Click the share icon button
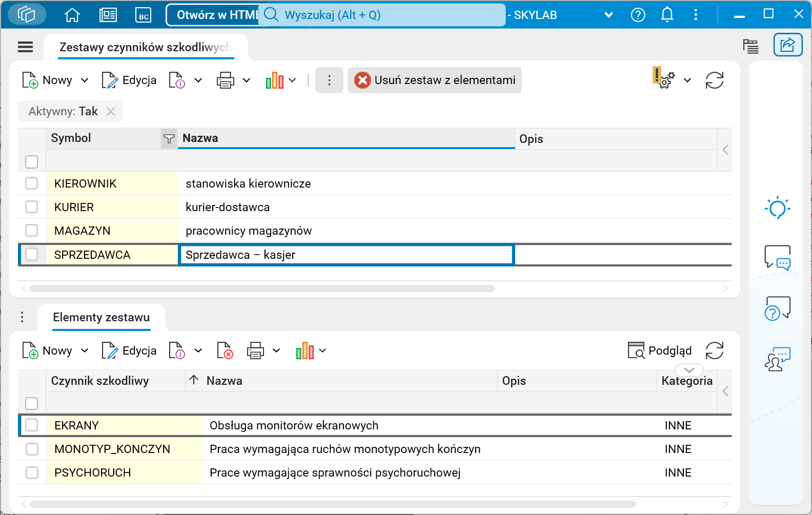Screen dimensions: 812x515 coord(787,45)
